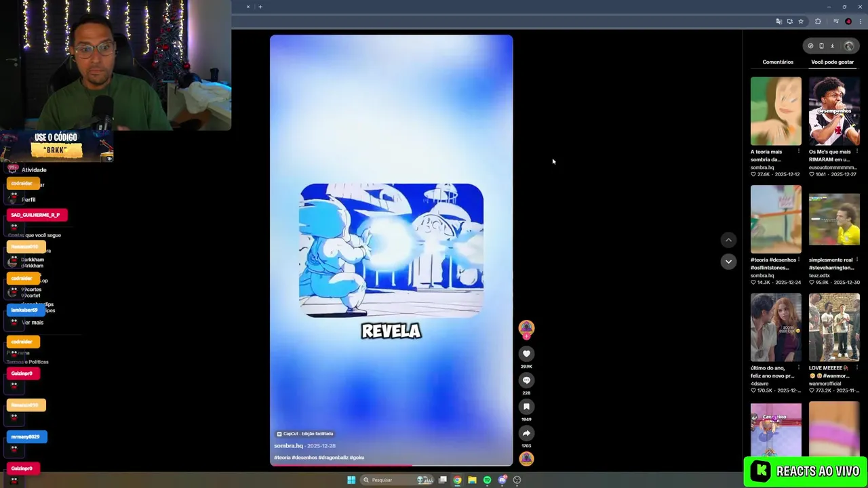Open options for 'simplesmente real' video

point(856,260)
